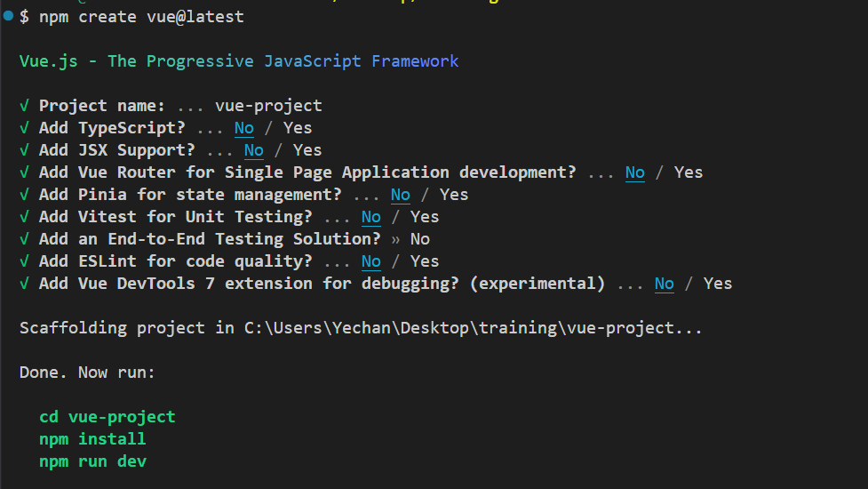Click the checkmark beside 'Add Vue DevTools 7'
Viewport: 868px width, 489px height.
[x=24, y=284]
